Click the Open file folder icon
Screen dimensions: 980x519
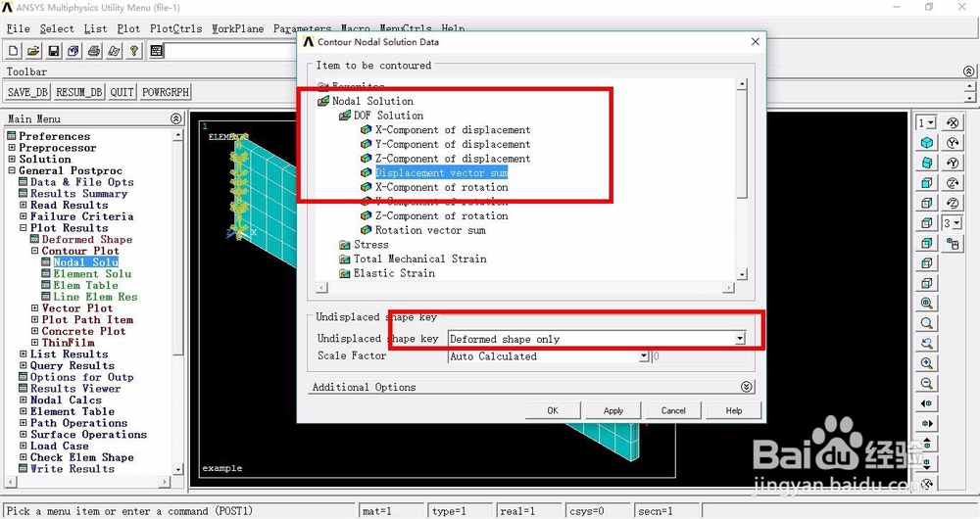(33, 51)
